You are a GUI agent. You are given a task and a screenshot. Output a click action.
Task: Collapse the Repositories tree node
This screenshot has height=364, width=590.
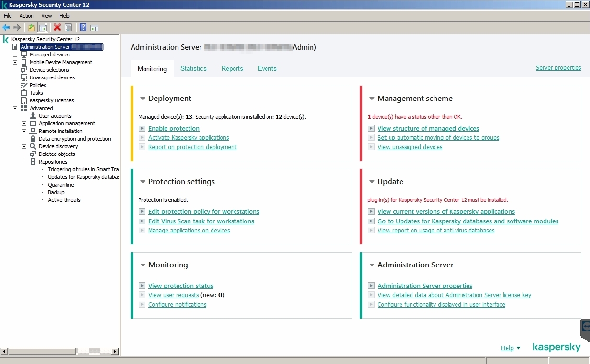24,162
